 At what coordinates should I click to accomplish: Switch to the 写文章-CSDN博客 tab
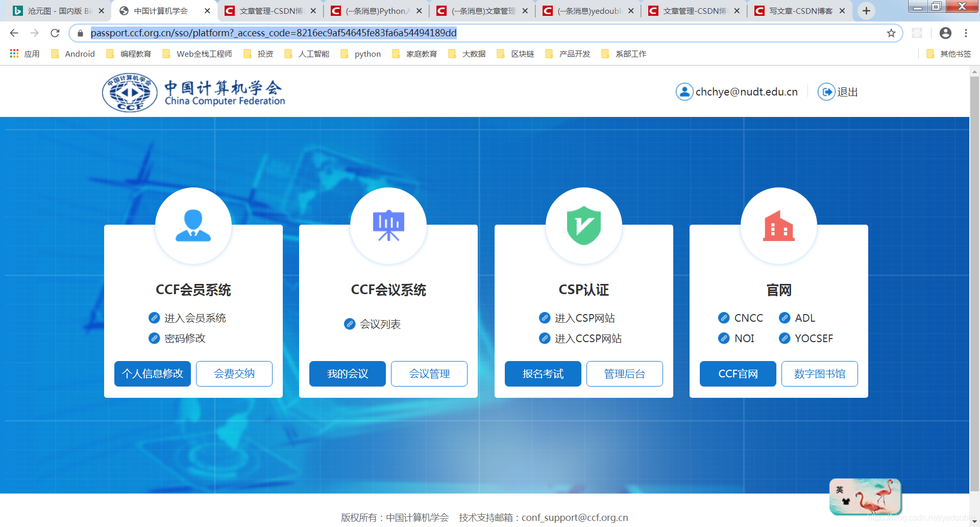800,11
